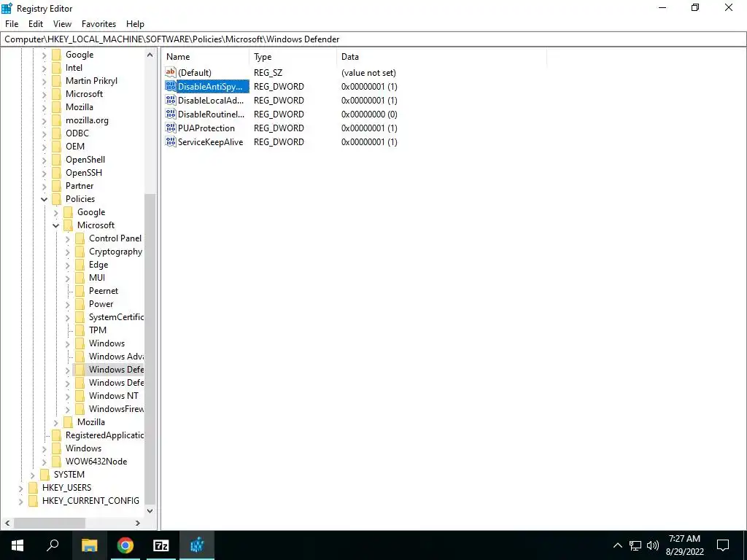747x560 pixels.
Task: Open the notification center
Action: pyautogui.click(x=723, y=545)
